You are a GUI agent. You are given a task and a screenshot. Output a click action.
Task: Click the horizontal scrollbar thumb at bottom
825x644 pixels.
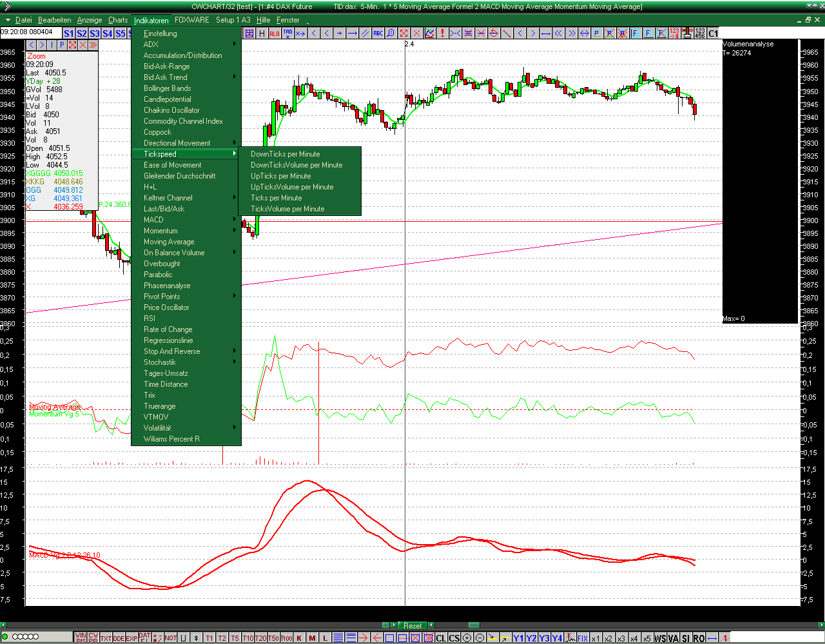click(474, 625)
